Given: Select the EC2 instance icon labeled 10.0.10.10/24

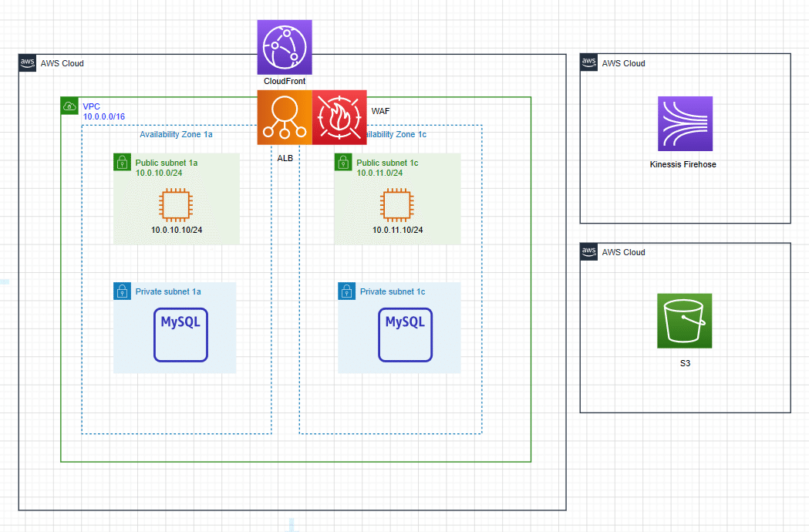Looking at the screenshot, I should 176,205.
